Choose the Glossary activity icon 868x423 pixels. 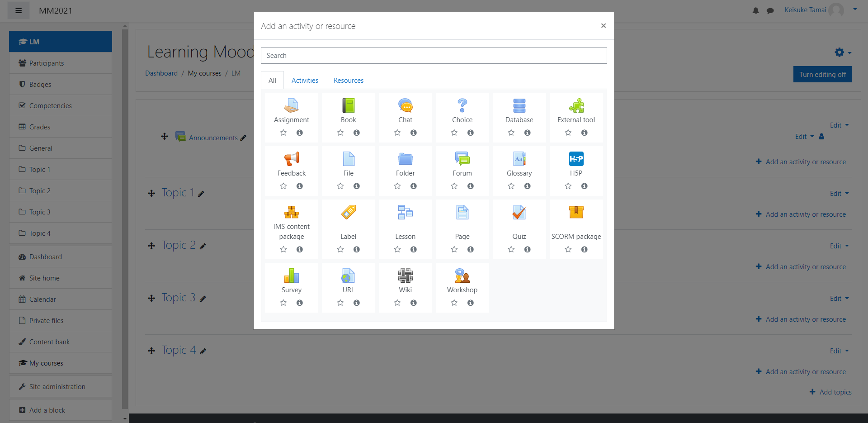point(519,159)
